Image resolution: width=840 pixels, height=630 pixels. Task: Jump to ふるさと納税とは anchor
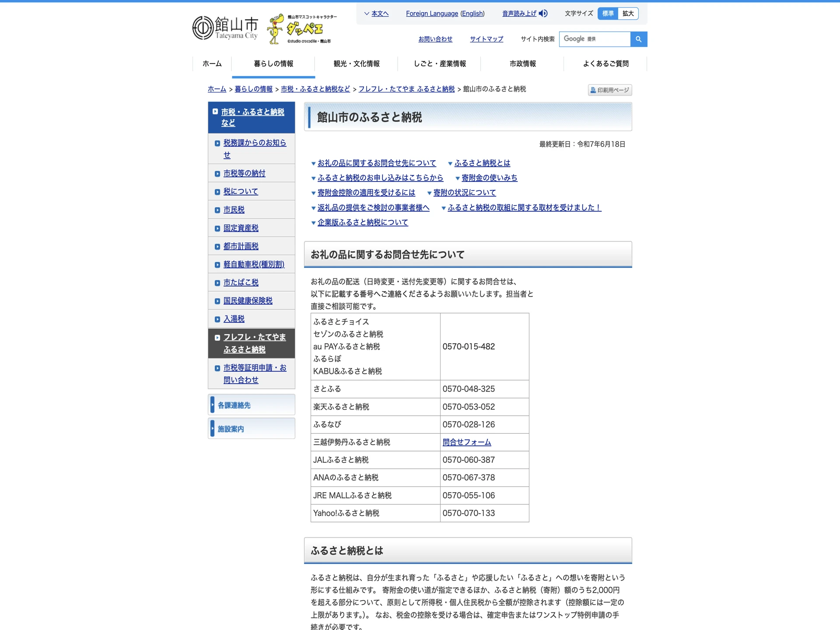tap(482, 163)
